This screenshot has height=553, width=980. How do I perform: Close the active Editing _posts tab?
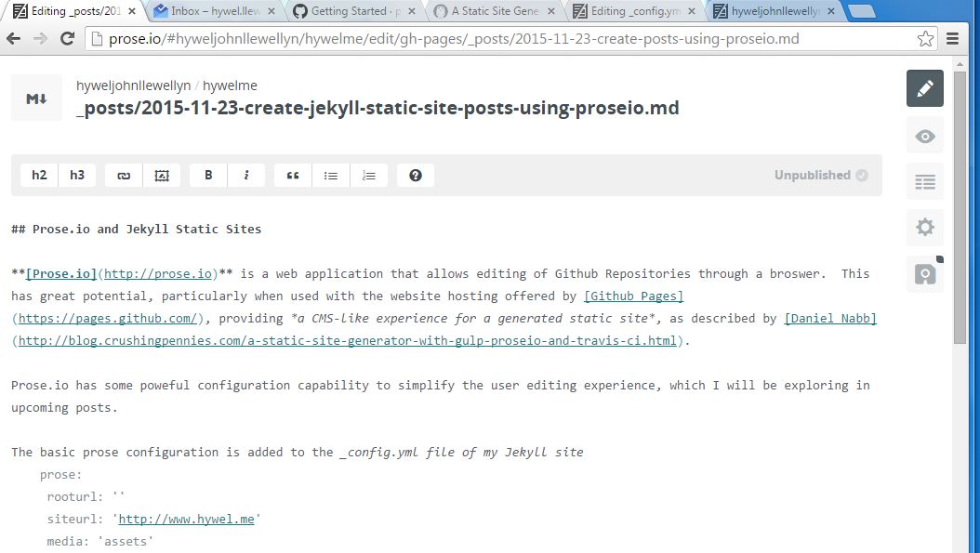[x=131, y=11]
